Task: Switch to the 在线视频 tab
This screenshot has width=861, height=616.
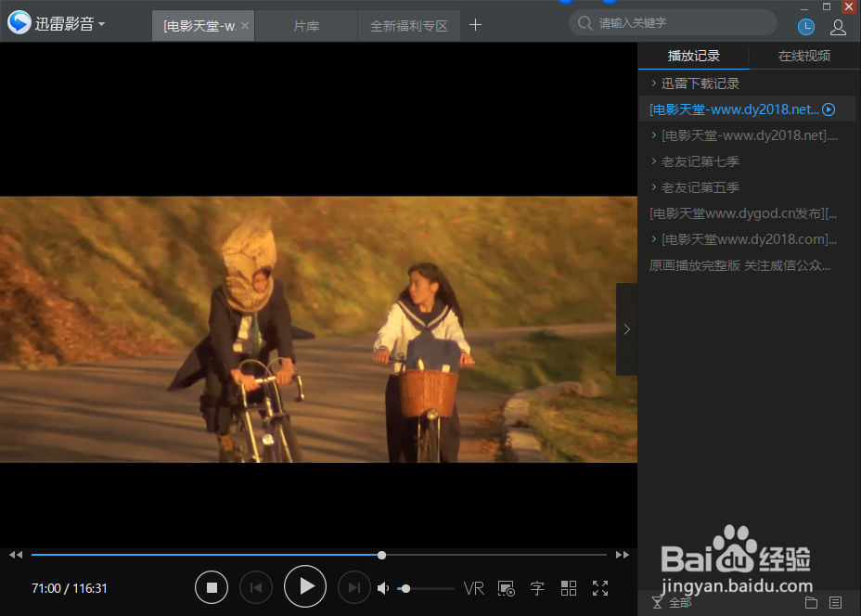Action: [x=803, y=56]
